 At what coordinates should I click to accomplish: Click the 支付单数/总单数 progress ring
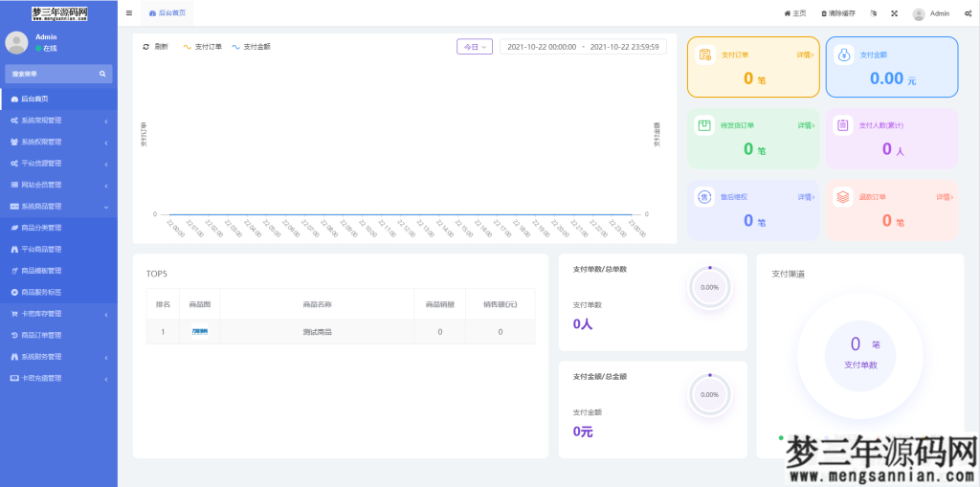click(x=709, y=288)
